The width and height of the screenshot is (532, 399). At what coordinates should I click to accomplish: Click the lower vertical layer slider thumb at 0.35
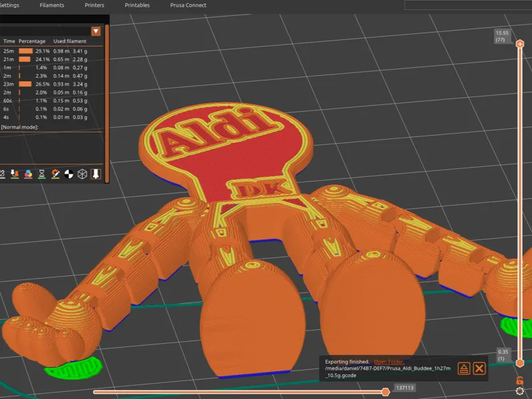[520, 363]
